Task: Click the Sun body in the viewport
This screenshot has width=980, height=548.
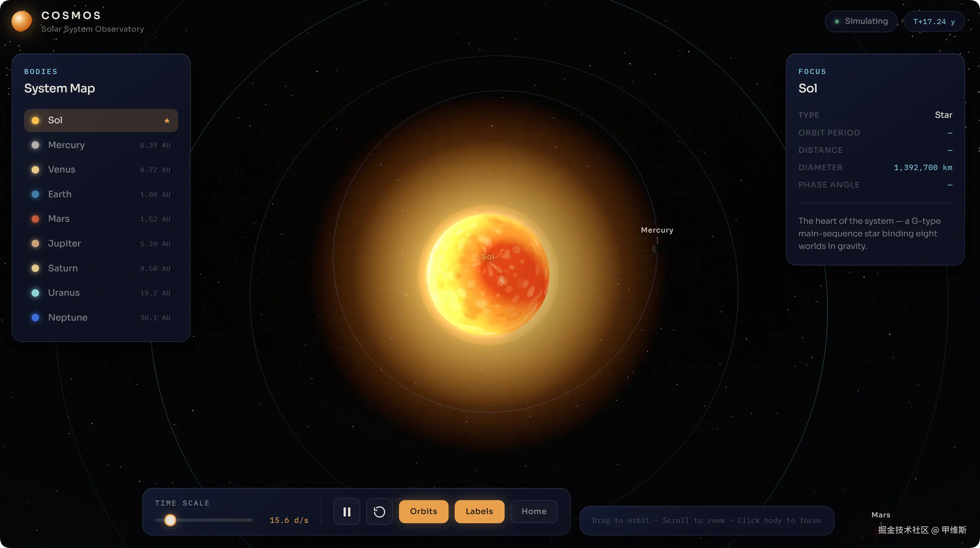Action: [x=488, y=275]
